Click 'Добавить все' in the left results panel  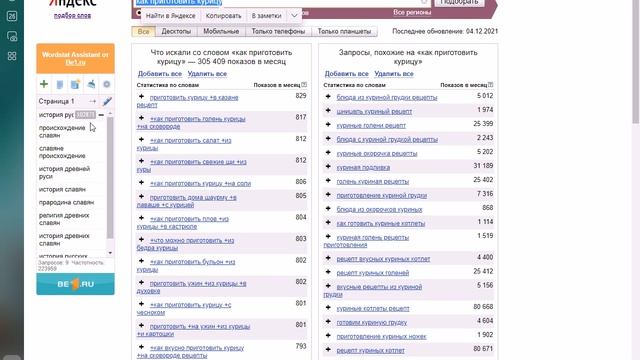point(160,74)
